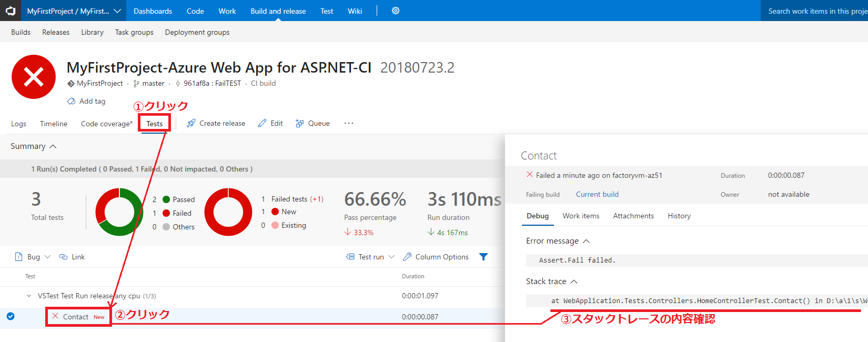
Task: Click the Link chain icon
Action: 63,257
